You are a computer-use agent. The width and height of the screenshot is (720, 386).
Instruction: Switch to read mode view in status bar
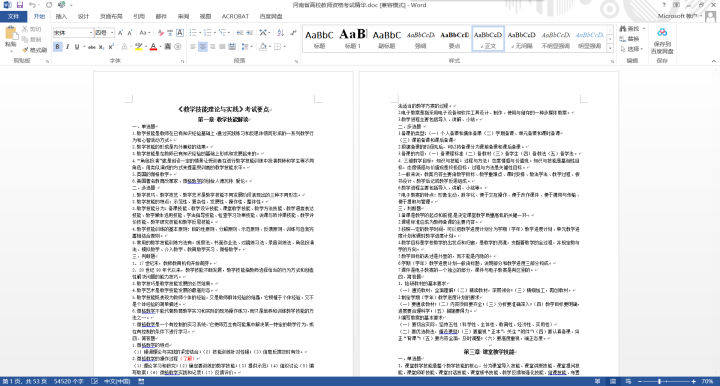click(597, 381)
